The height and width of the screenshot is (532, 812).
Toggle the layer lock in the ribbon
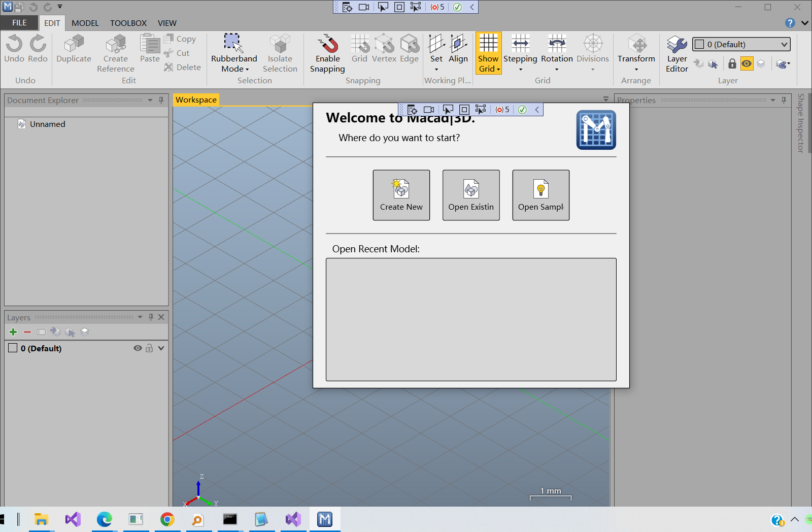[732, 64]
